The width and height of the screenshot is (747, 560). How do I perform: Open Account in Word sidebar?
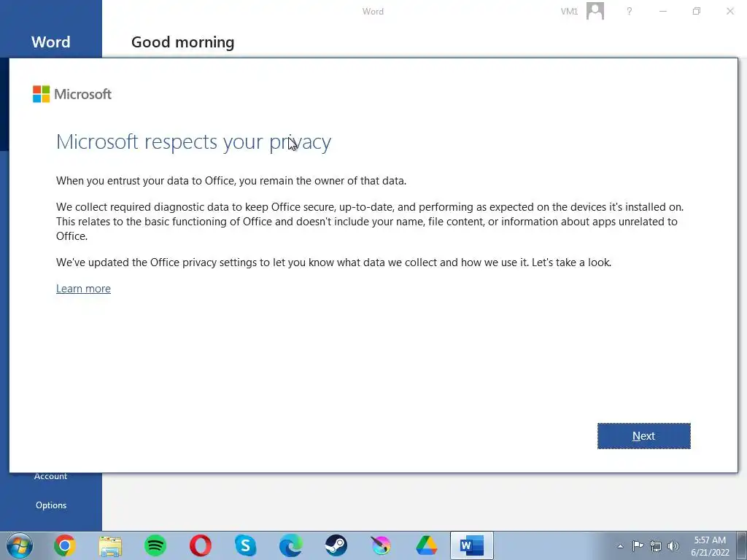tap(50, 476)
